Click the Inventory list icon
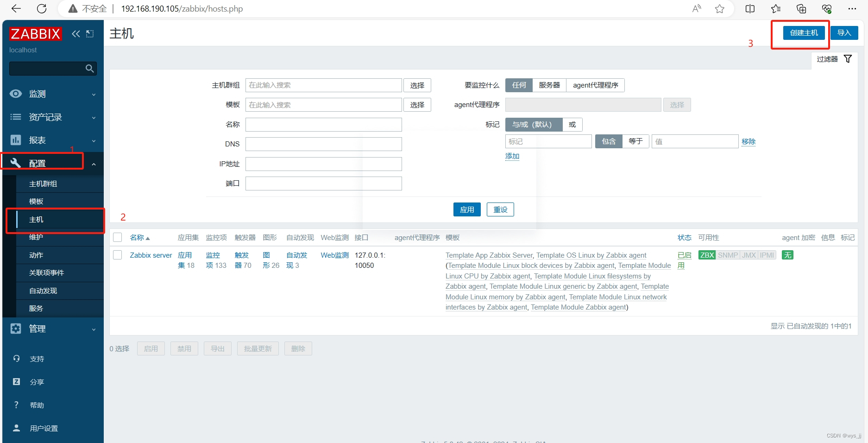The height and width of the screenshot is (443, 868). coord(16,117)
